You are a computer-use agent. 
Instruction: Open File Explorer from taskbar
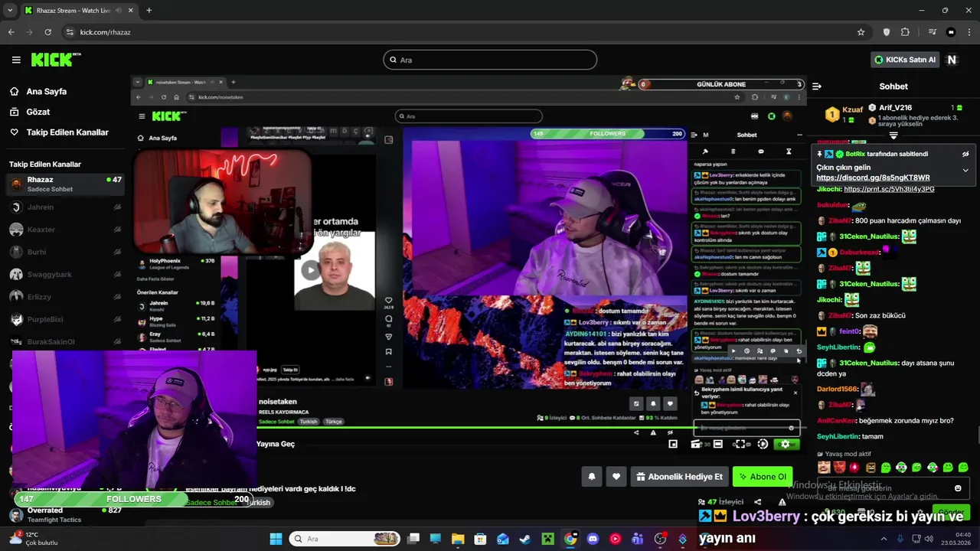(x=458, y=539)
